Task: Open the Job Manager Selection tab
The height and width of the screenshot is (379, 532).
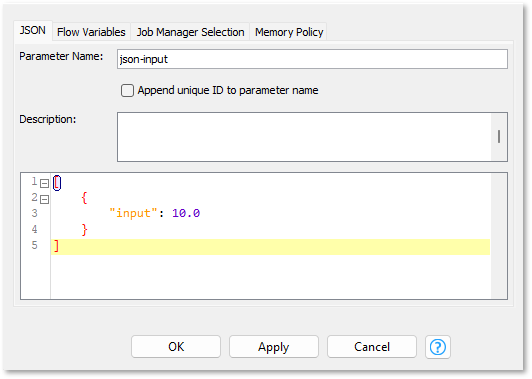Action: [190, 32]
